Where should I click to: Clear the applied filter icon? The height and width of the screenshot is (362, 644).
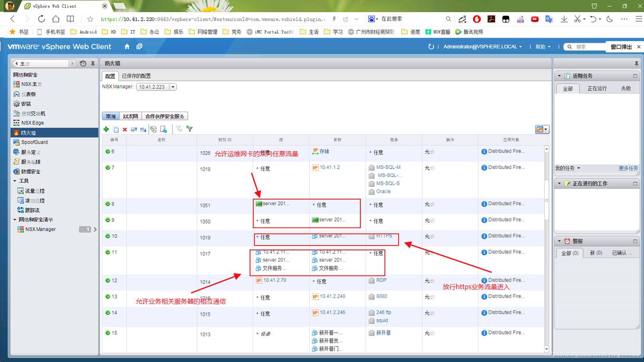pos(179,129)
